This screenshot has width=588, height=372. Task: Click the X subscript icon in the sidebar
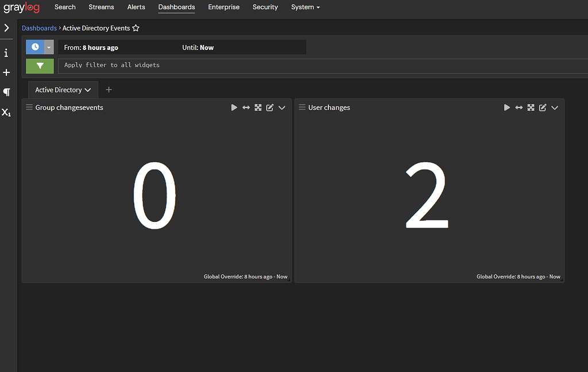(6, 112)
